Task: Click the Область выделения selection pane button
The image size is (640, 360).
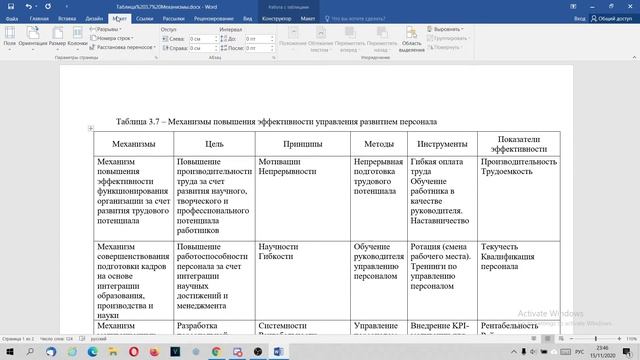Action: [411, 39]
